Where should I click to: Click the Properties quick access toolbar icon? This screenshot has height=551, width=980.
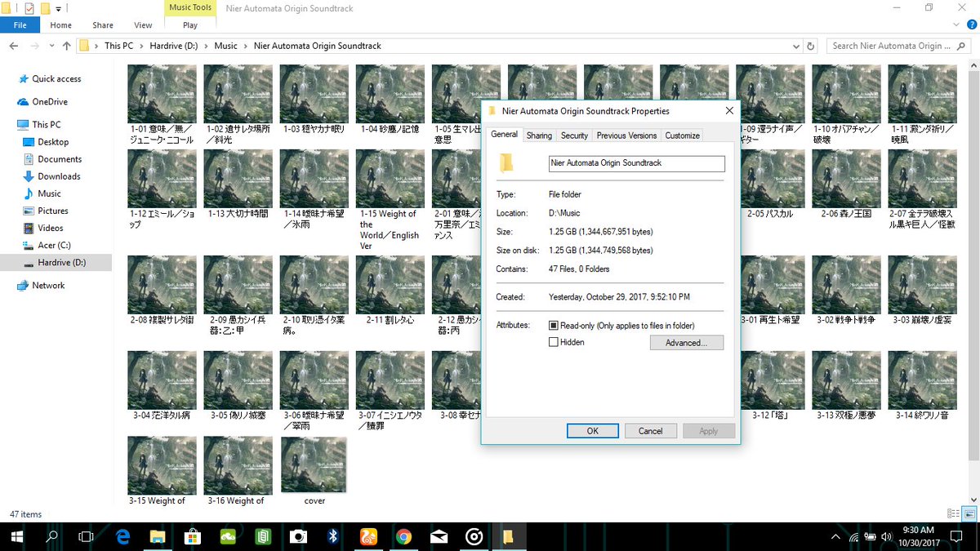(x=29, y=8)
